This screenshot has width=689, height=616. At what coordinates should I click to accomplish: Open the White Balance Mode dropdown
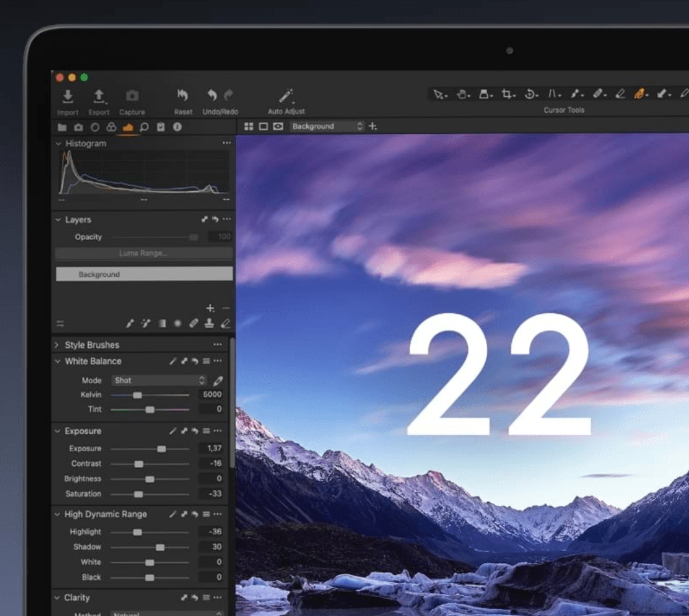click(x=159, y=380)
